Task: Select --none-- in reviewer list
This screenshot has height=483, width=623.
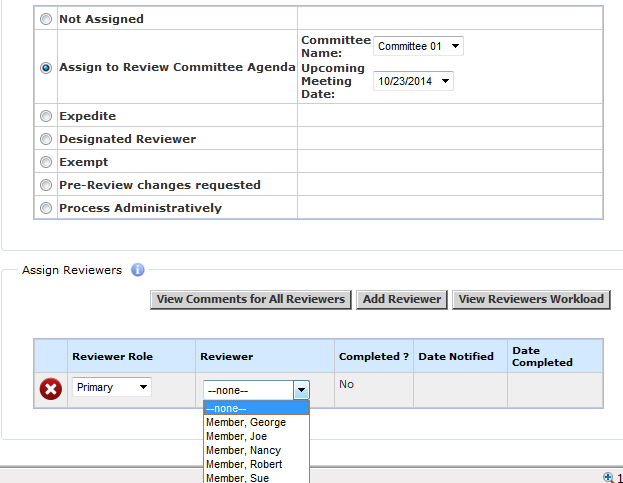Action: coord(256,408)
